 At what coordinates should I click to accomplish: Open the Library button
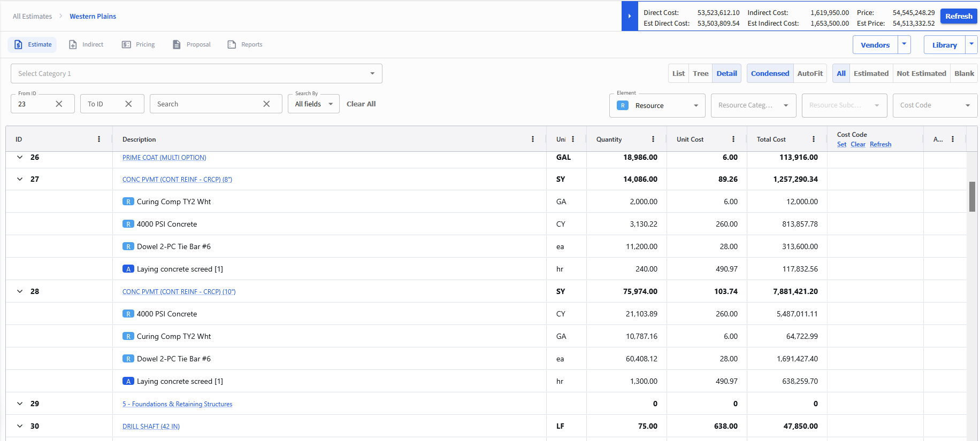[945, 45]
